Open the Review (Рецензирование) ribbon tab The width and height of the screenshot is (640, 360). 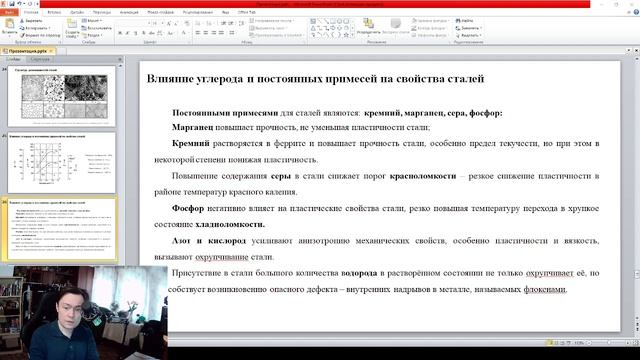(198, 12)
